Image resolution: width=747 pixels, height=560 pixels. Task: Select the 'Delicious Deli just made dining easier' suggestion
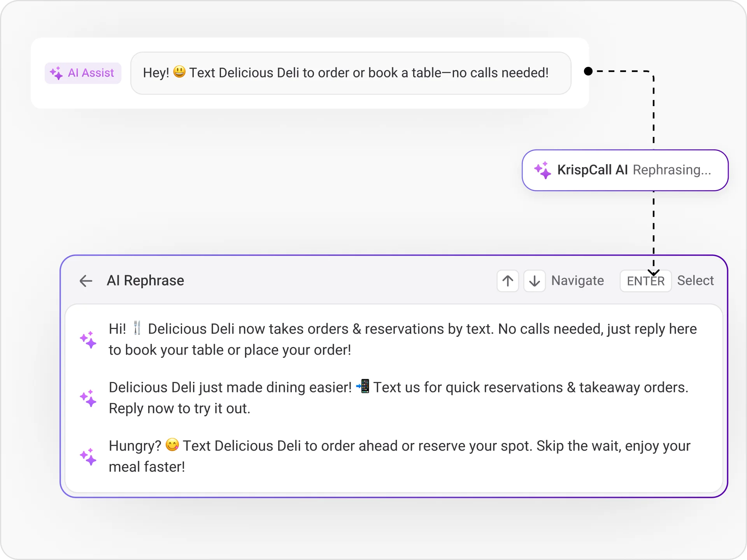coord(394,398)
